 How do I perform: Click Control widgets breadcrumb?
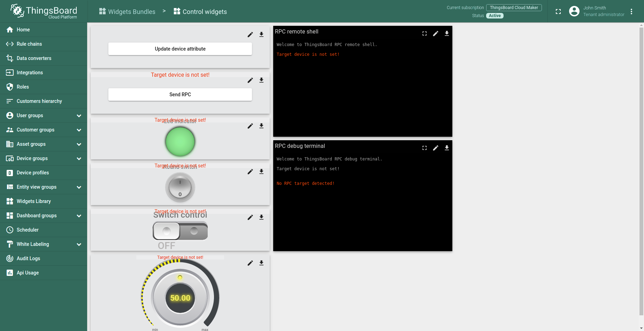[200, 12]
